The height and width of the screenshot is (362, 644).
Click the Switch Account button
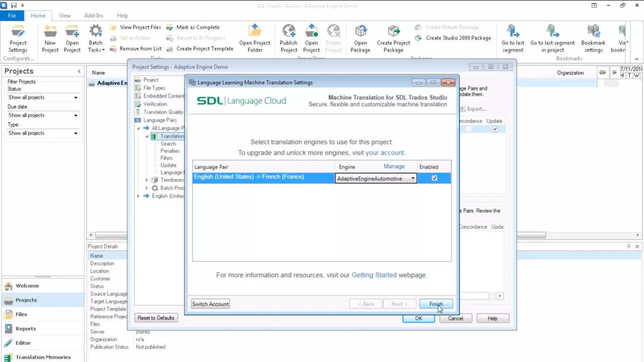[210, 304]
